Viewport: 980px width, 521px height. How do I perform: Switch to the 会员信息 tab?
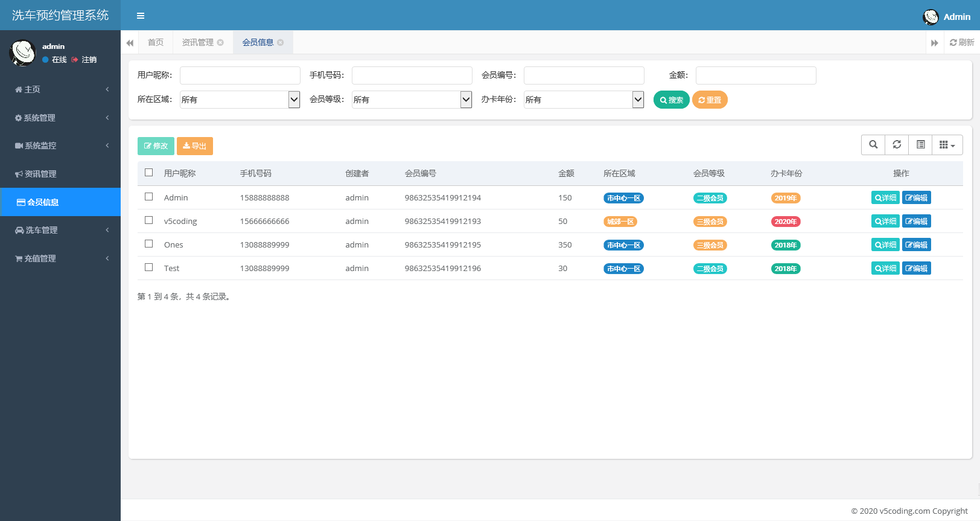click(258, 42)
